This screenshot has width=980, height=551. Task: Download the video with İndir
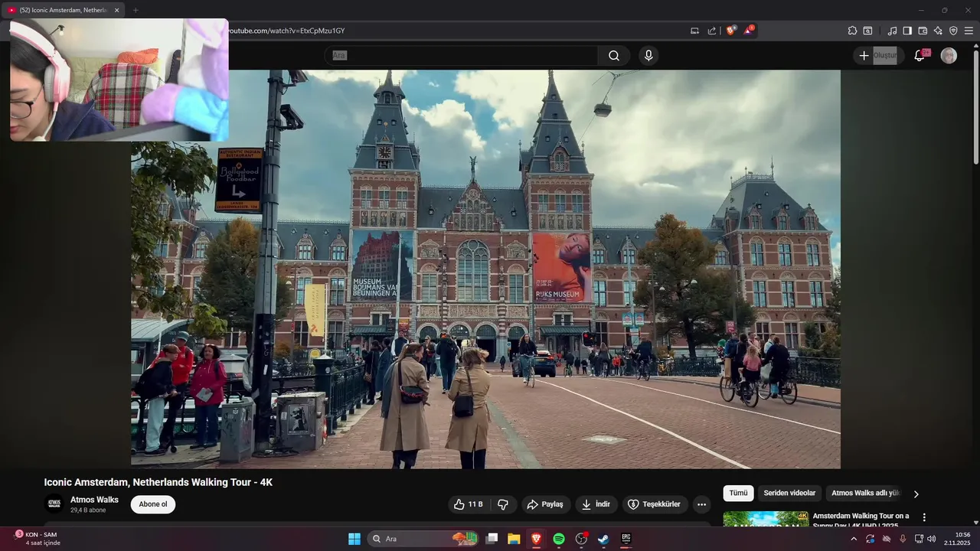[596, 504]
